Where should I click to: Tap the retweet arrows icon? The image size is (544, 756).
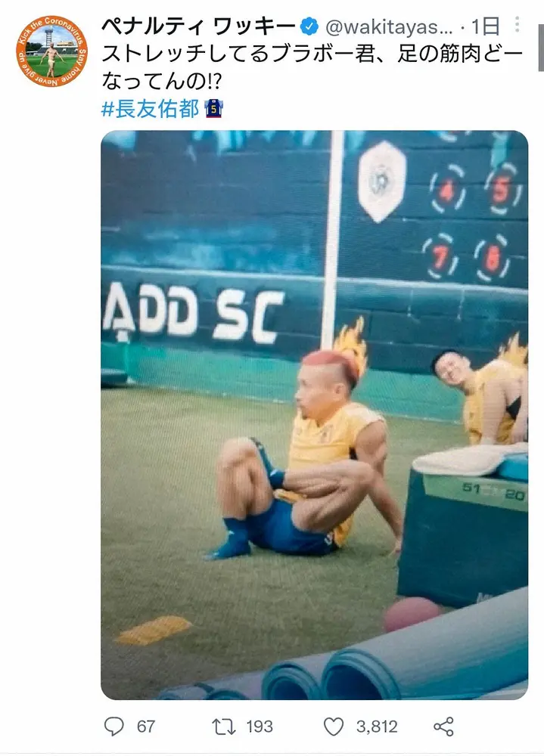point(223,727)
